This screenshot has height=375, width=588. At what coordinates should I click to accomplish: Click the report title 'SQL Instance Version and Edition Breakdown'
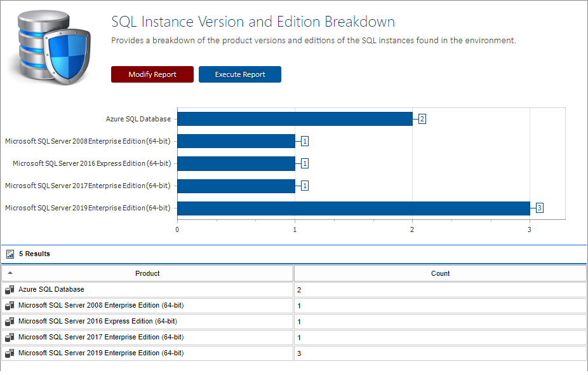253,22
